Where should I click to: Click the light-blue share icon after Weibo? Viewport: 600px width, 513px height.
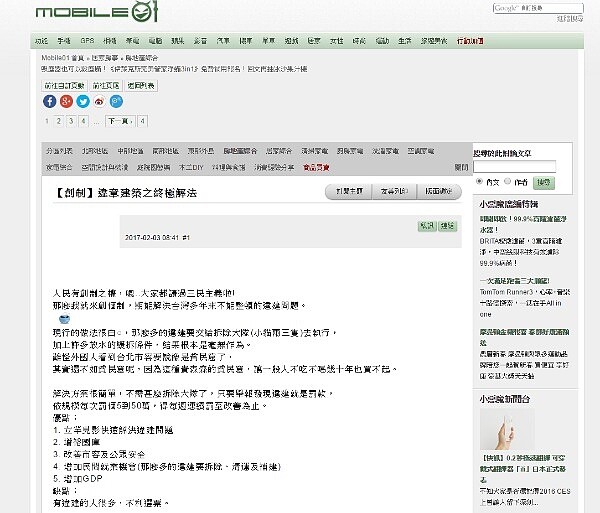click(x=116, y=101)
